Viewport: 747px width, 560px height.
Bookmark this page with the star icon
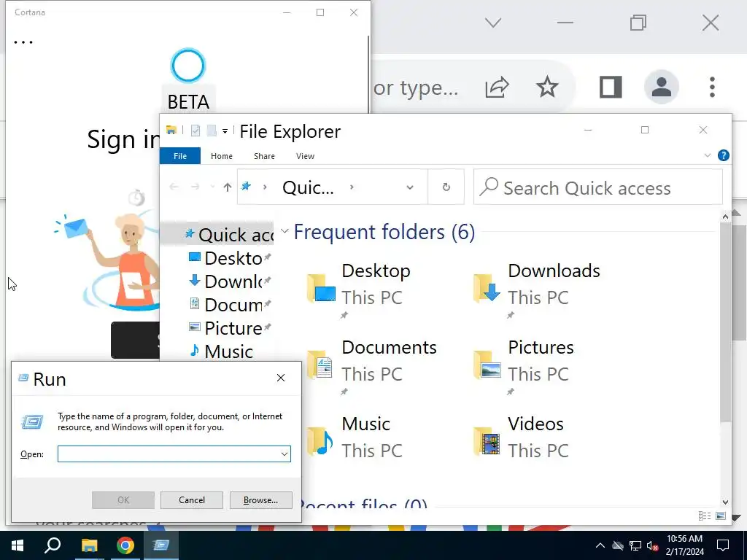[547, 87]
